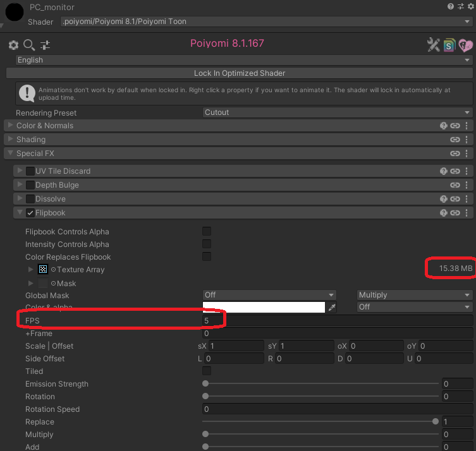Enable the UV Tile Discard checkbox
This screenshot has height=451, width=476.
point(30,171)
